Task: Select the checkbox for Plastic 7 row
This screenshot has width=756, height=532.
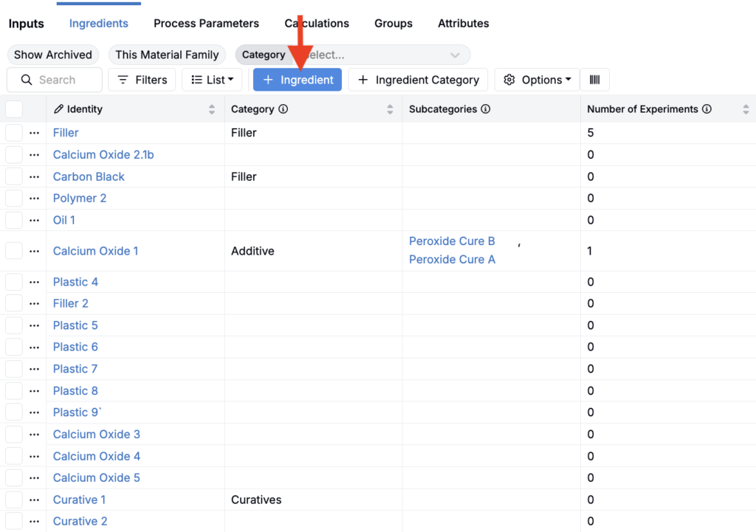Action: pos(14,369)
